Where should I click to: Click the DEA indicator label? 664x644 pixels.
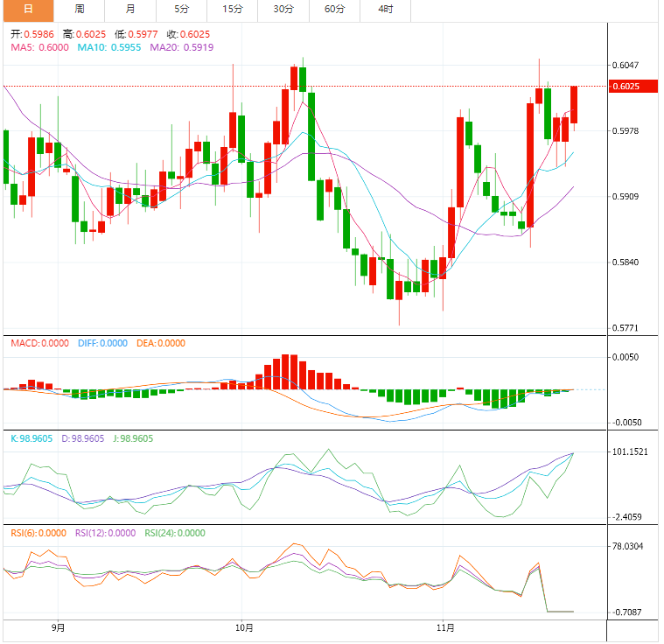coord(161,344)
